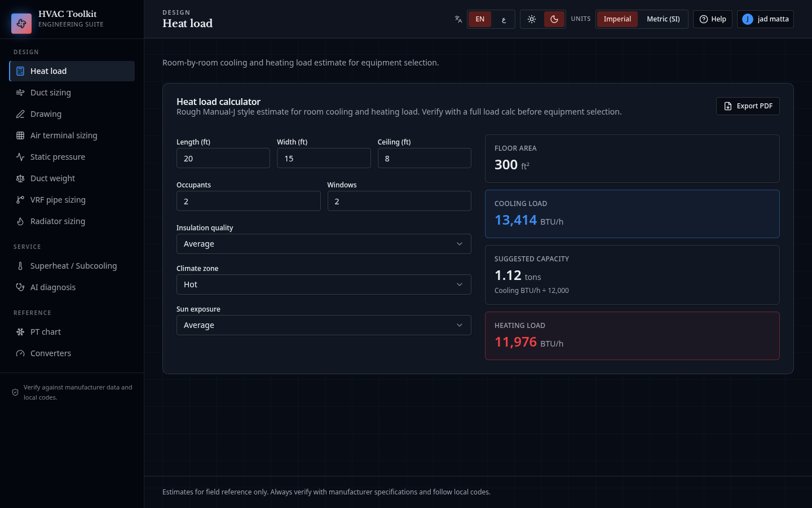
Task: Click the Air terminal sizing grid icon
Action: pos(20,135)
